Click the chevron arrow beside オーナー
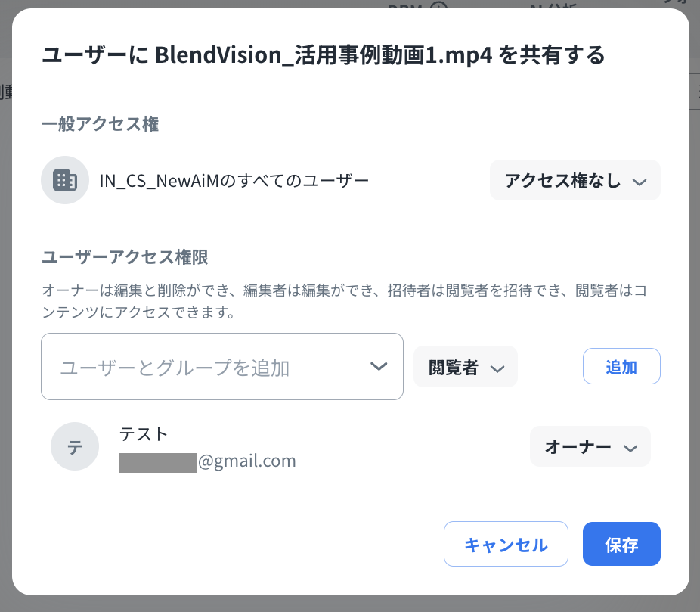The height and width of the screenshot is (612, 700). (x=630, y=448)
